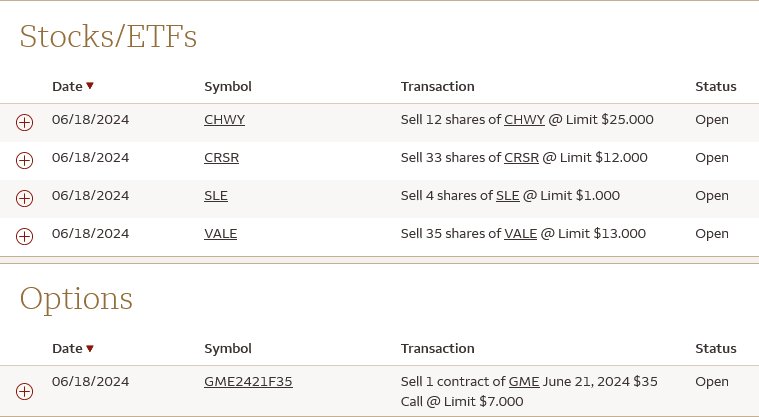Click VALE link in transaction description

pos(520,233)
